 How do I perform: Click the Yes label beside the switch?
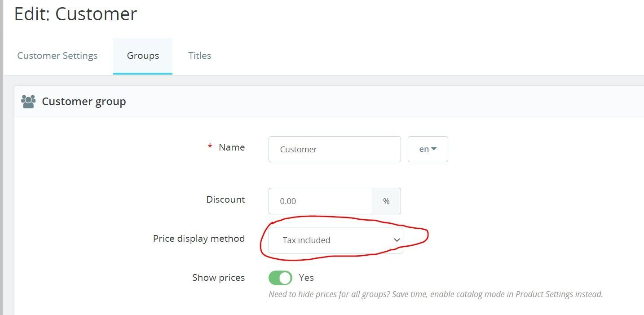(306, 278)
